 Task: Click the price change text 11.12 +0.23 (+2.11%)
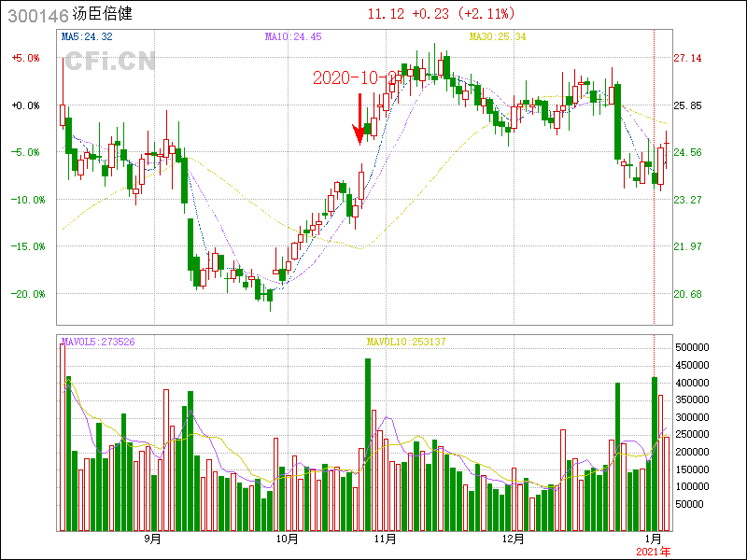click(x=441, y=14)
